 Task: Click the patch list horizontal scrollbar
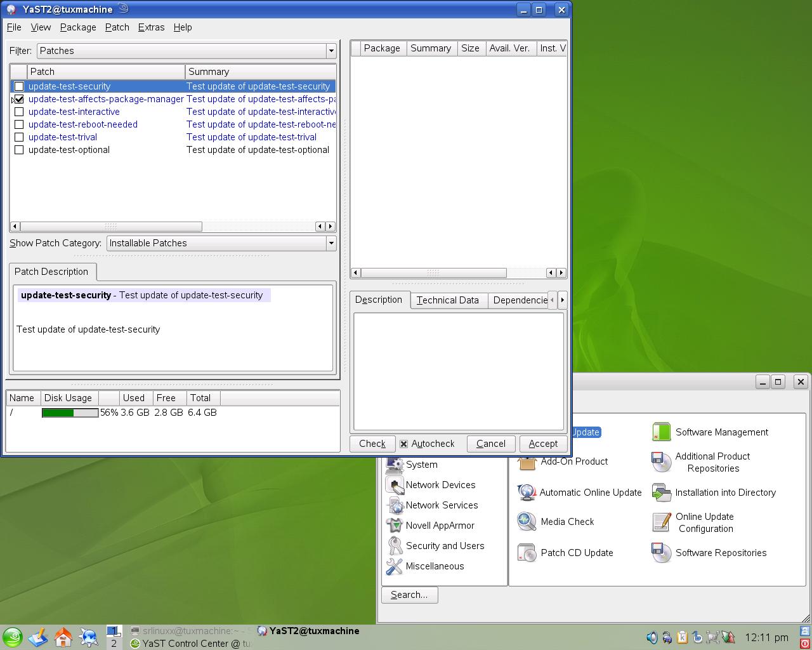(x=173, y=227)
